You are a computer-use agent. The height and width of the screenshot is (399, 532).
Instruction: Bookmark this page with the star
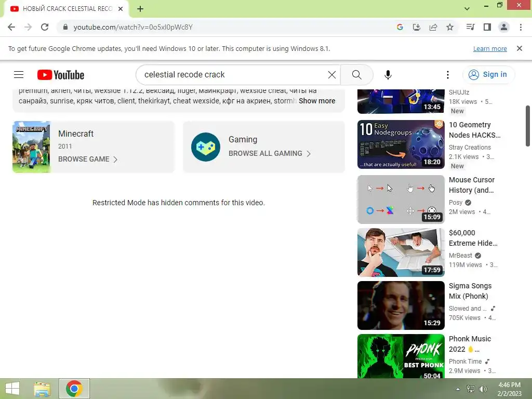(x=450, y=27)
